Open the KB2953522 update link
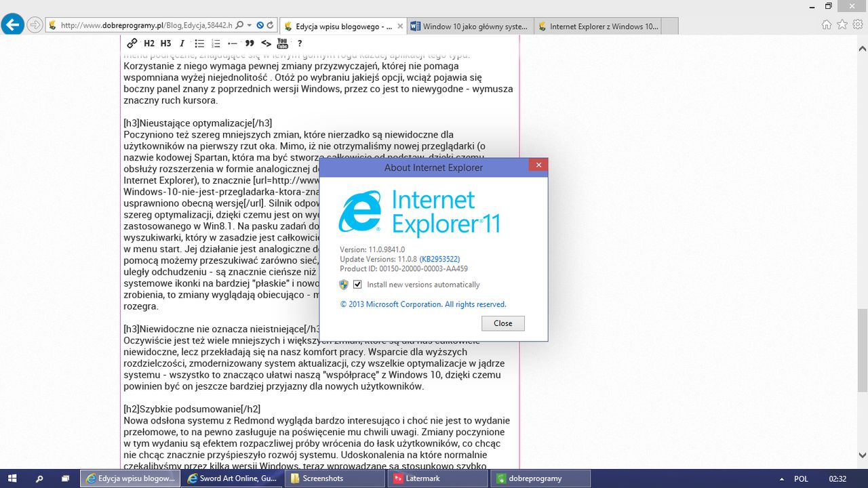 (x=440, y=259)
